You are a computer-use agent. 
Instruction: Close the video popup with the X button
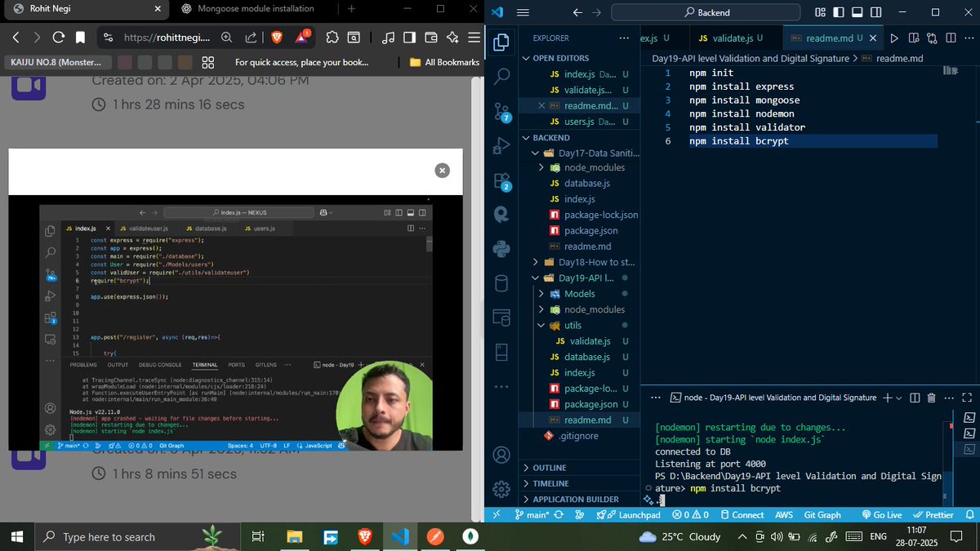click(442, 170)
